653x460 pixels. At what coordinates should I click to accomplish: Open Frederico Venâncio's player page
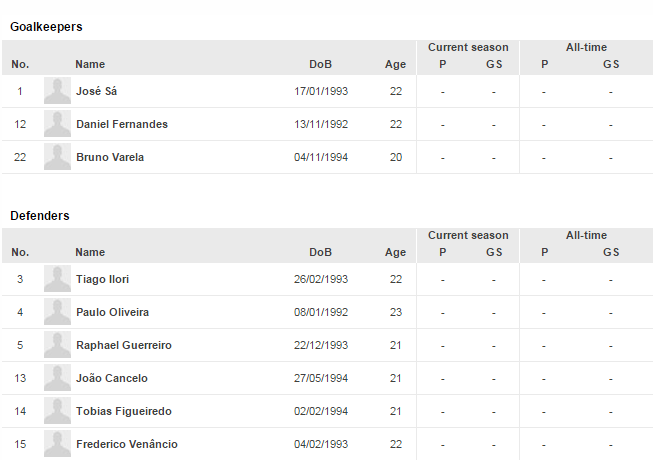[x=127, y=444]
